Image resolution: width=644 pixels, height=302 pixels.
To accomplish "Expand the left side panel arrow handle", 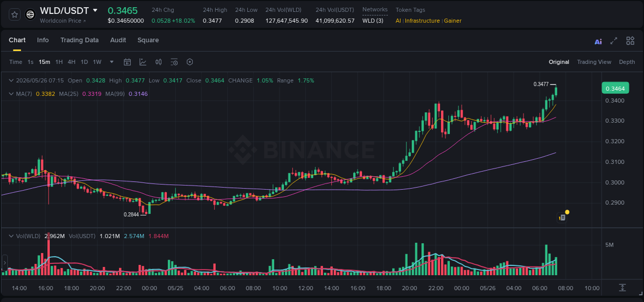I will pos(5,262).
